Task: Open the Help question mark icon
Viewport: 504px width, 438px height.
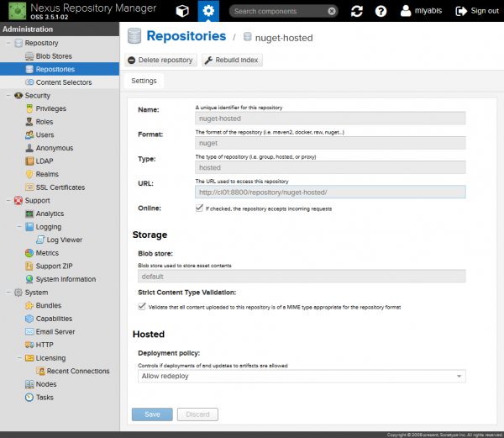Action: click(x=381, y=11)
